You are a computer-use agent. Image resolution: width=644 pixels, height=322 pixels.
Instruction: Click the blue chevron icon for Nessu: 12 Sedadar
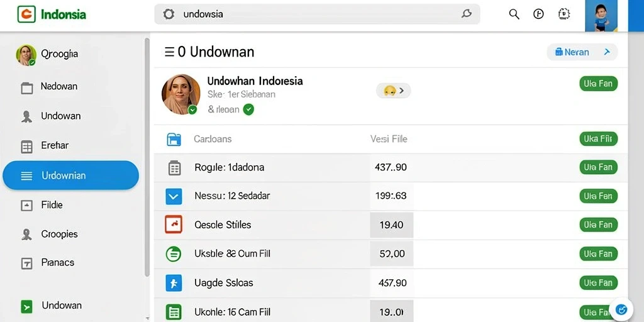174,196
